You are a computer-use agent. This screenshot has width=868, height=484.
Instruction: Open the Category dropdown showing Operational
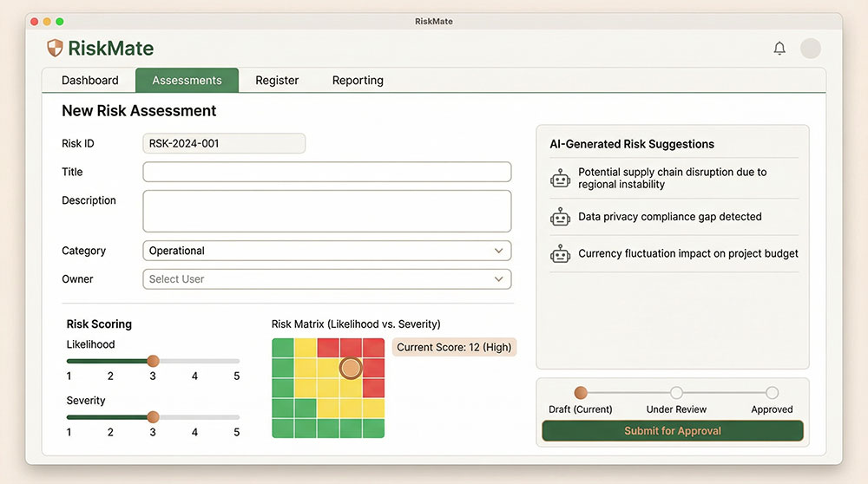coord(326,251)
